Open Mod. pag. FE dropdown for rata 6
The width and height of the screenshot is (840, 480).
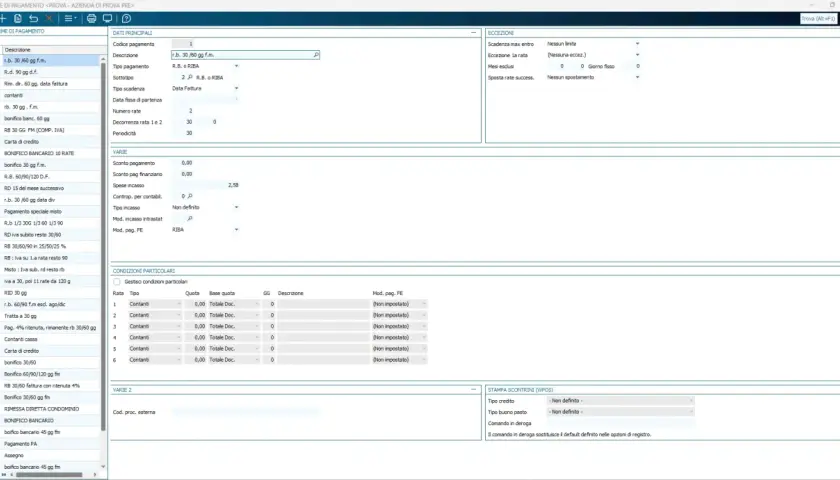click(424, 360)
